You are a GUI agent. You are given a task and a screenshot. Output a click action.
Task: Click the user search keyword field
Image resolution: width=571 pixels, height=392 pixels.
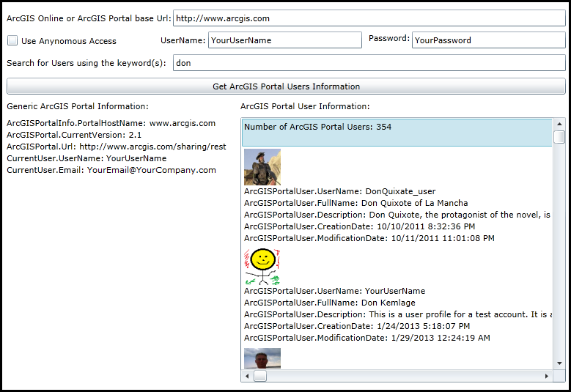coord(369,63)
